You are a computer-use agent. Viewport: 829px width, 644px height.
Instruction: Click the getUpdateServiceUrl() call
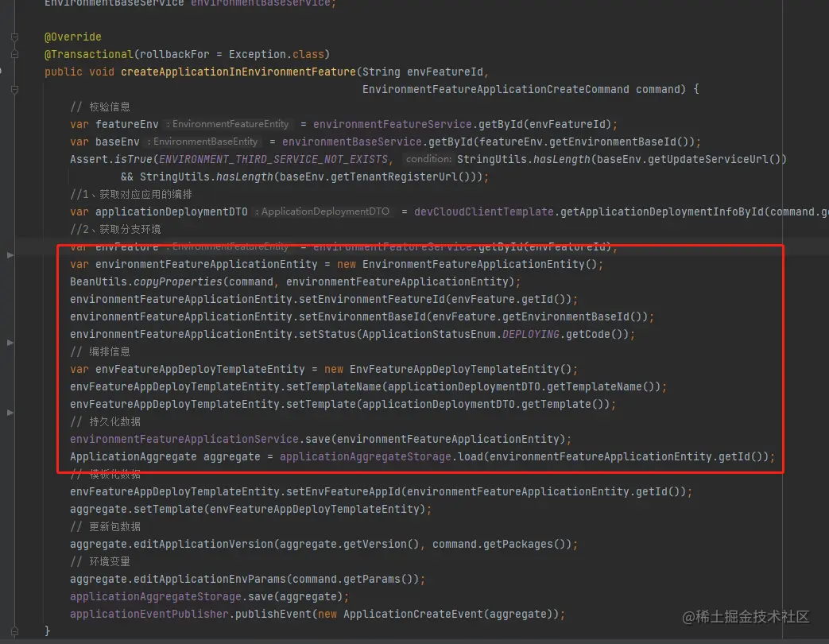point(714,159)
